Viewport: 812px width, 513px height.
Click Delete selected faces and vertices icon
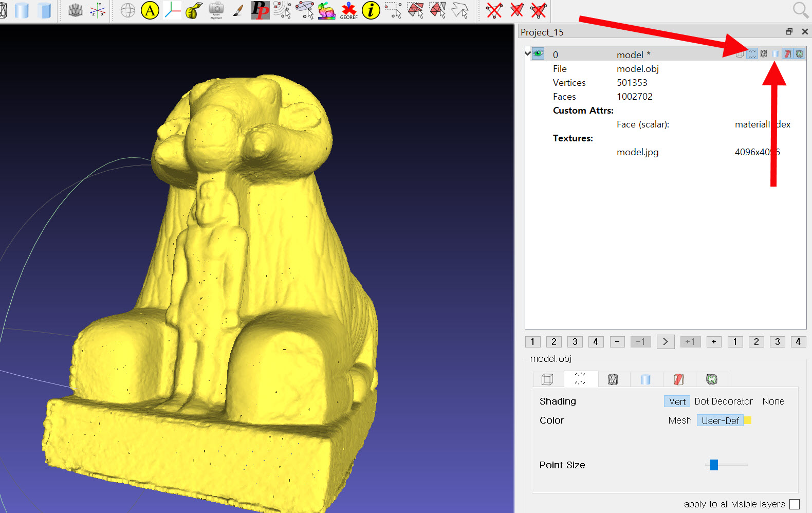pyautogui.click(x=539, y=10)
